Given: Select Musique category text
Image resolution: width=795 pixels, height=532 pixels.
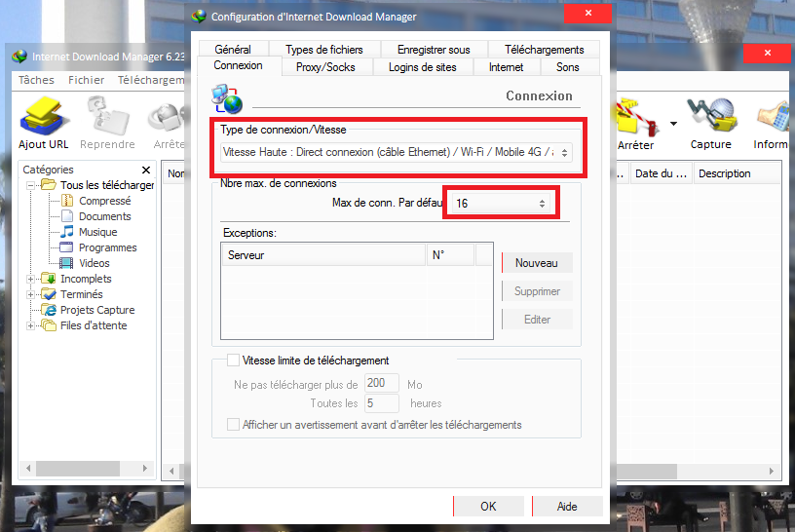Looking at the screenshot, I should tap(97, 232).
